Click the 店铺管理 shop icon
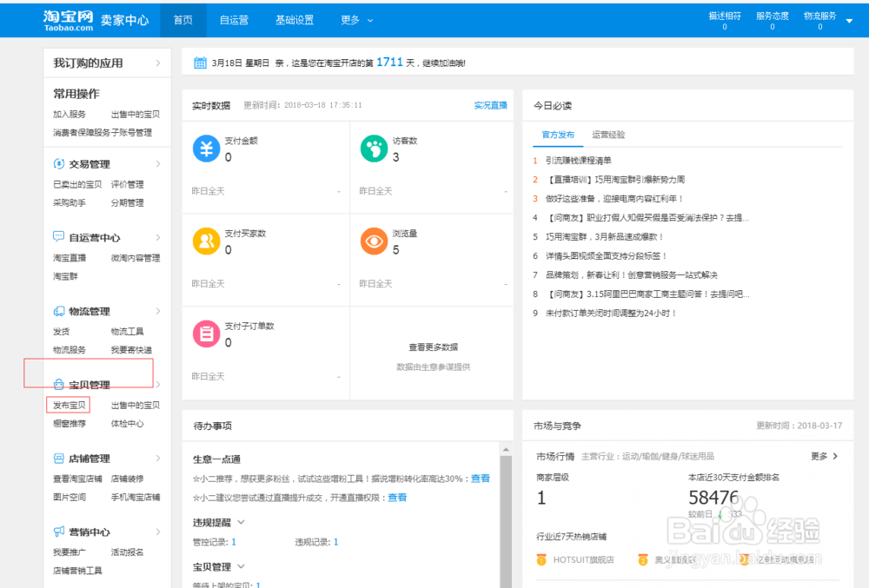869x588 pixels. tap(59, 459)
